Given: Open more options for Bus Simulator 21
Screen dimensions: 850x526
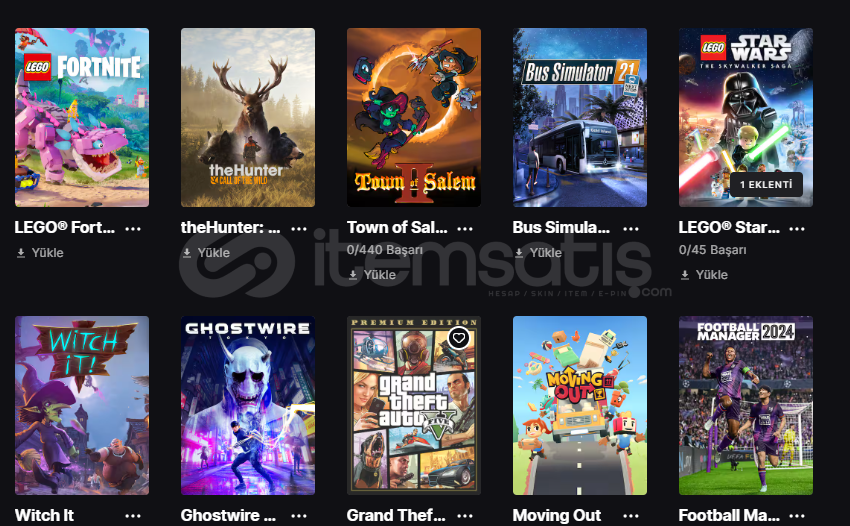Looking at the screenshot, I should pyautogui.click(x=630, y=229).
